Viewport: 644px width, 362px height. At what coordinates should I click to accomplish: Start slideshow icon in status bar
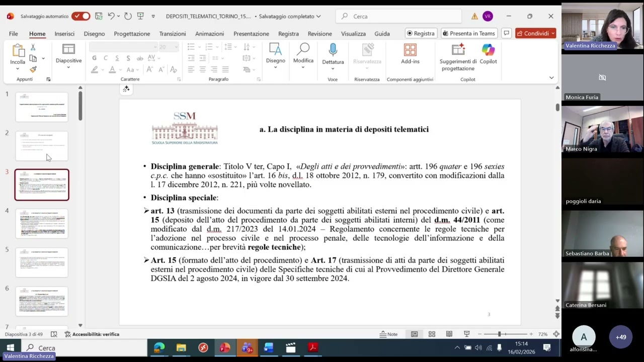[467, 334]
